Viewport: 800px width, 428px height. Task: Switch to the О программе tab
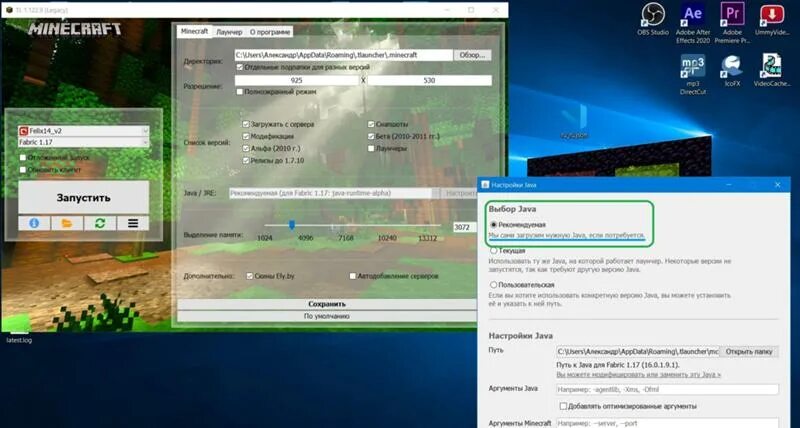[270, 32]
